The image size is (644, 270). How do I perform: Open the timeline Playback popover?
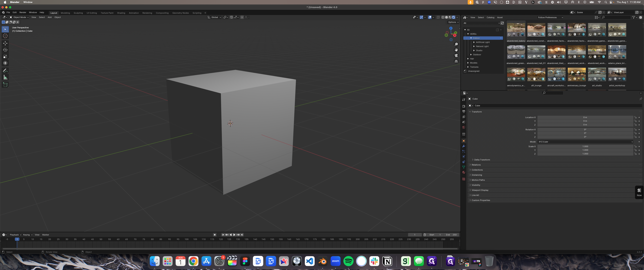(x=15, y=235)
